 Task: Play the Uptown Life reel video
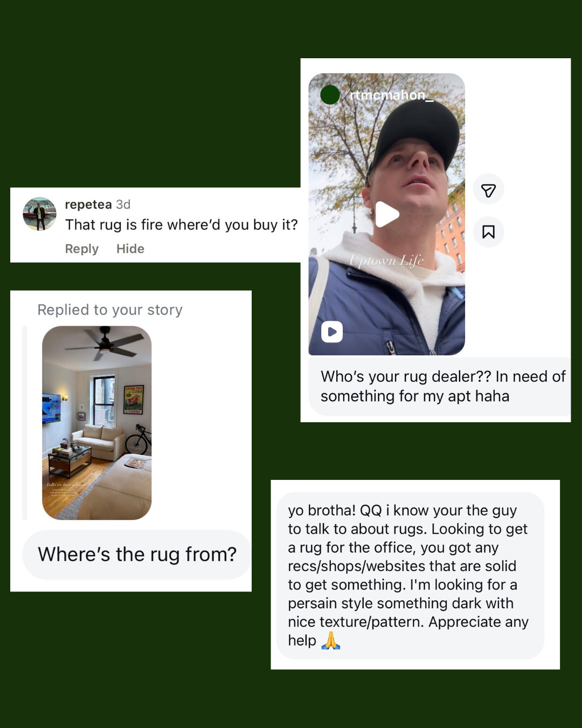point(387,214)
